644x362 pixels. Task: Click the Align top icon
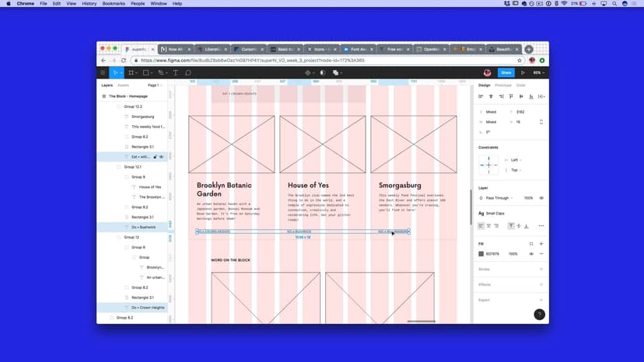pos(511,96)
